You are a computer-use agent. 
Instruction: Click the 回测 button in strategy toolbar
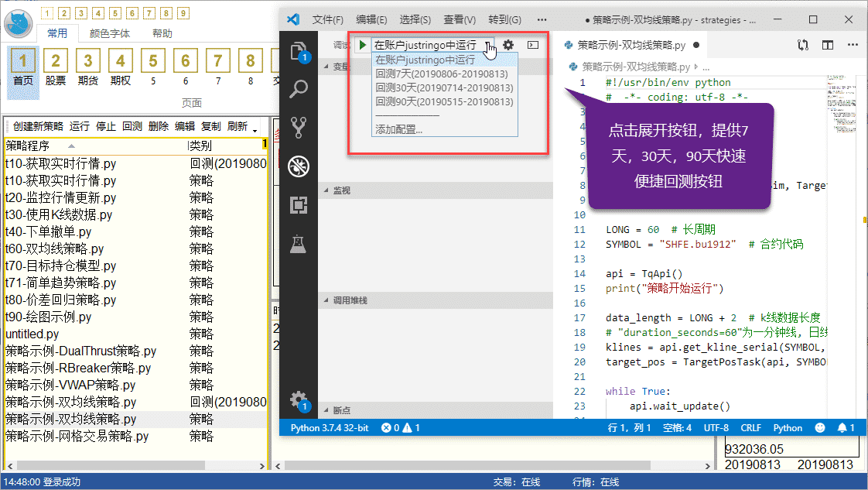point(132,126)
